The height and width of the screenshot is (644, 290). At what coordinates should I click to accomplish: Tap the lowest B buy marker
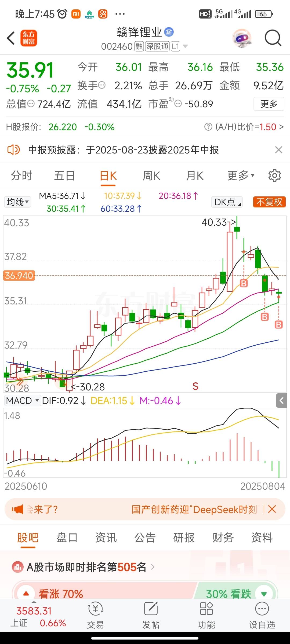[279, 325]
